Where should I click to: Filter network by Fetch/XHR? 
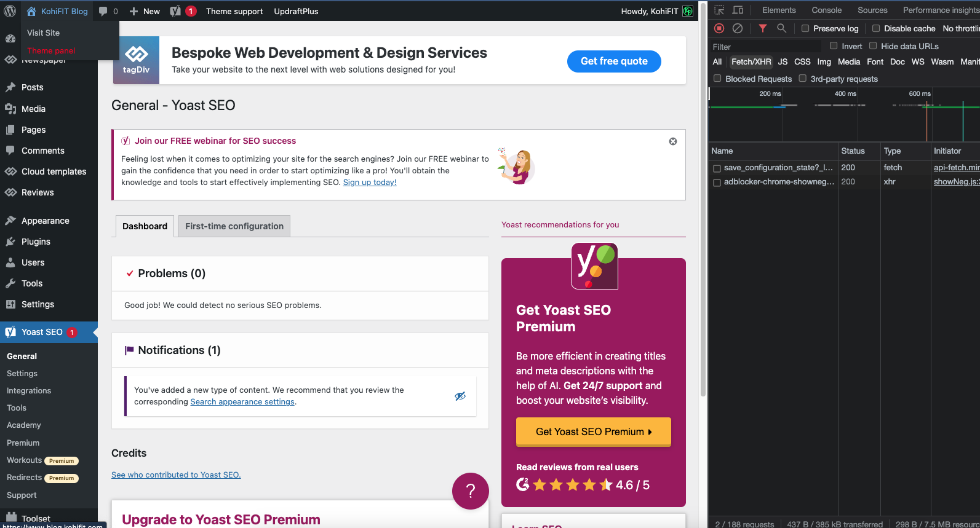click(x=751, y=61)
